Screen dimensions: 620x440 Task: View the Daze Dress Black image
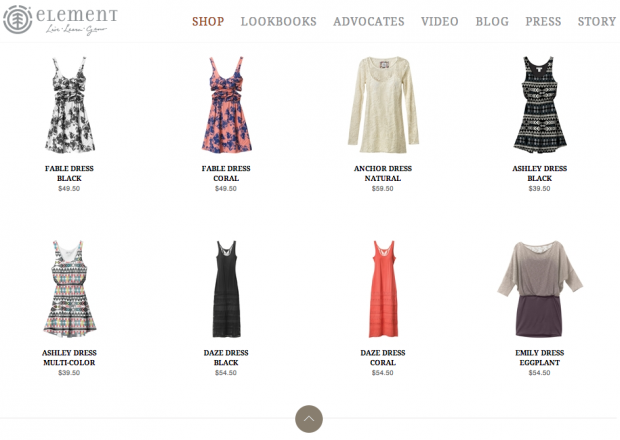coord(226,289)
